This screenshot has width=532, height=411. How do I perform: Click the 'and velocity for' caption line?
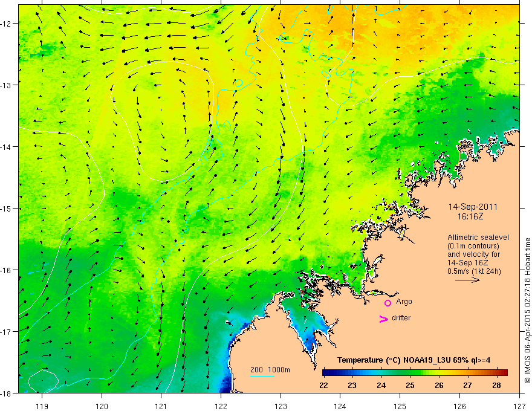tap(473, 254)
